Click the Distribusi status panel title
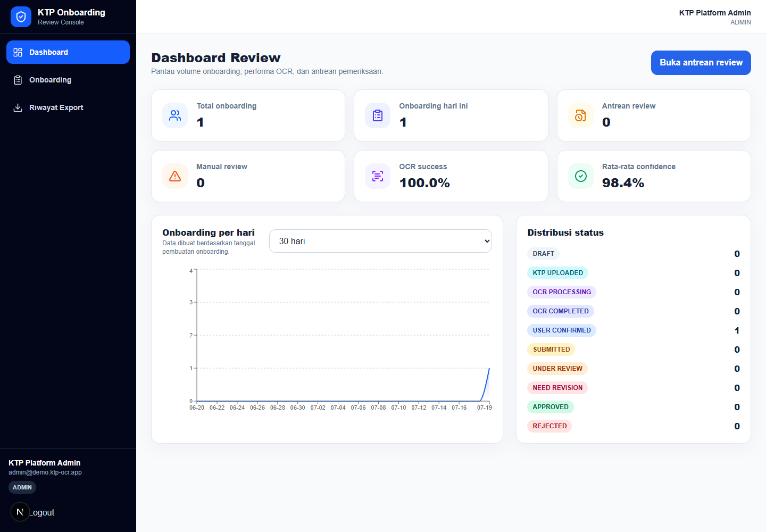766x532 pixels. click(565, 232)
